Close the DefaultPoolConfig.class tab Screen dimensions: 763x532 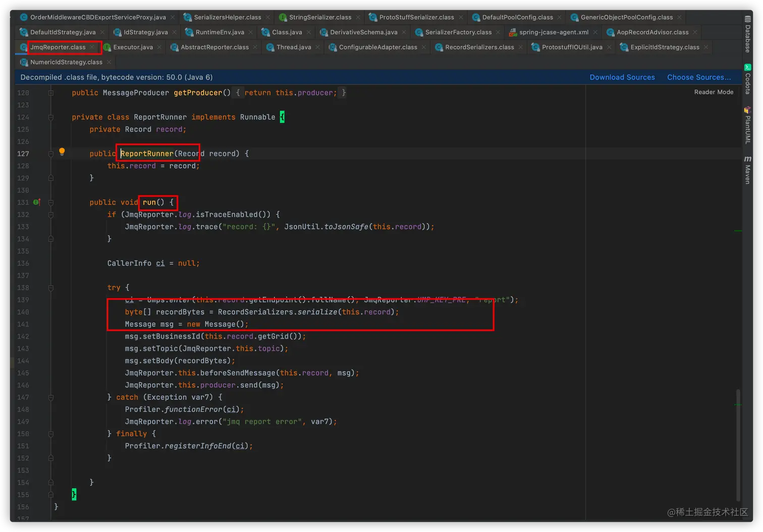pos(559,17)
